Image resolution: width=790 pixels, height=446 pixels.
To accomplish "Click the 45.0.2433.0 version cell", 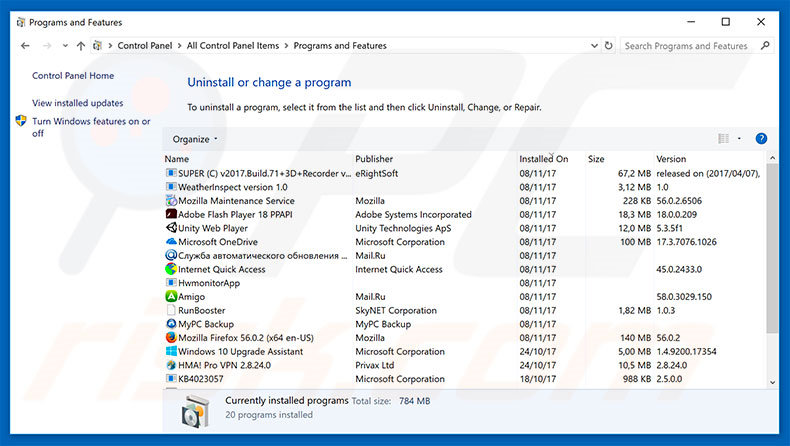I will 679,269.
